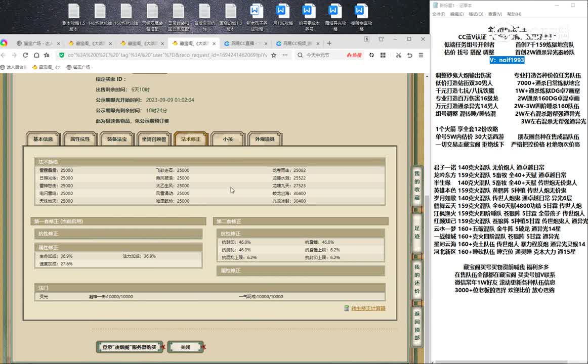Image resolution: width=588 pixels, height=364 pixels.
Task: Open desktop file 140炼狱总结
Action: pos(100,15)
